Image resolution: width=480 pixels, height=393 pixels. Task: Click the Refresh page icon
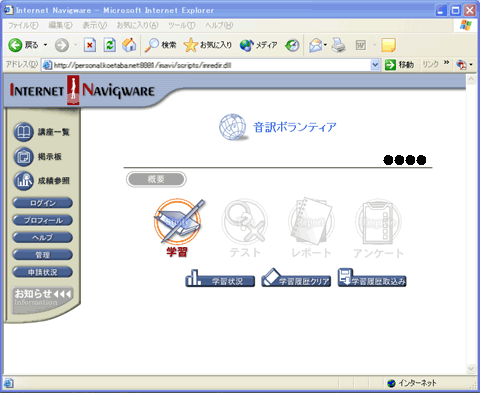point(110,45)
